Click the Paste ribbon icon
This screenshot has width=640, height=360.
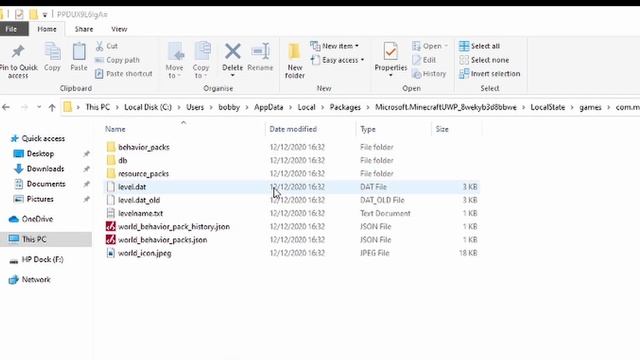point(79,51)
